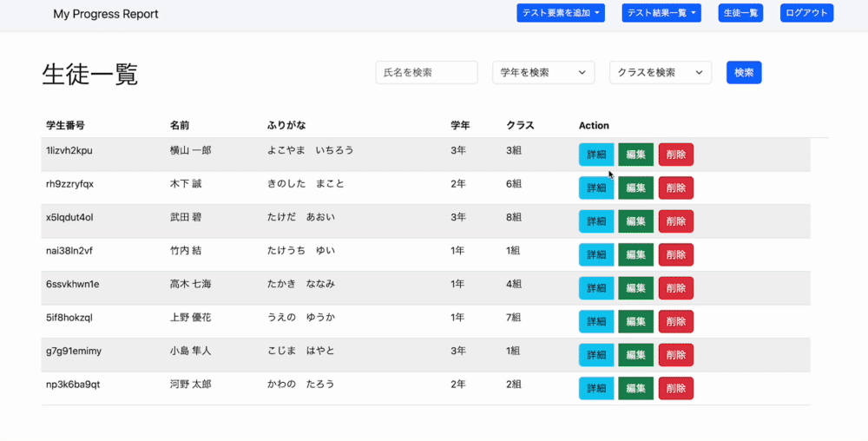Click 編集 for 河野 太郎
The height and width of the screenshot is (441, 868).
click(x=635, y=388)
